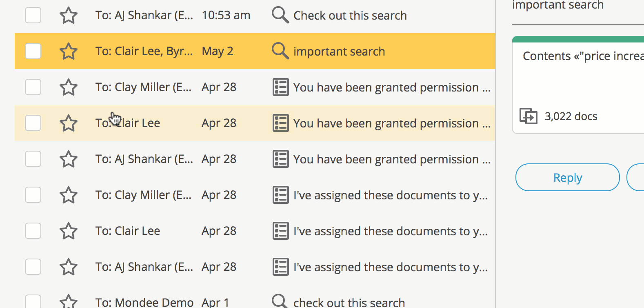The image size is (644, 308).
Task: Open Mondee Demo's 'check out this search' message
Action: 255,301
